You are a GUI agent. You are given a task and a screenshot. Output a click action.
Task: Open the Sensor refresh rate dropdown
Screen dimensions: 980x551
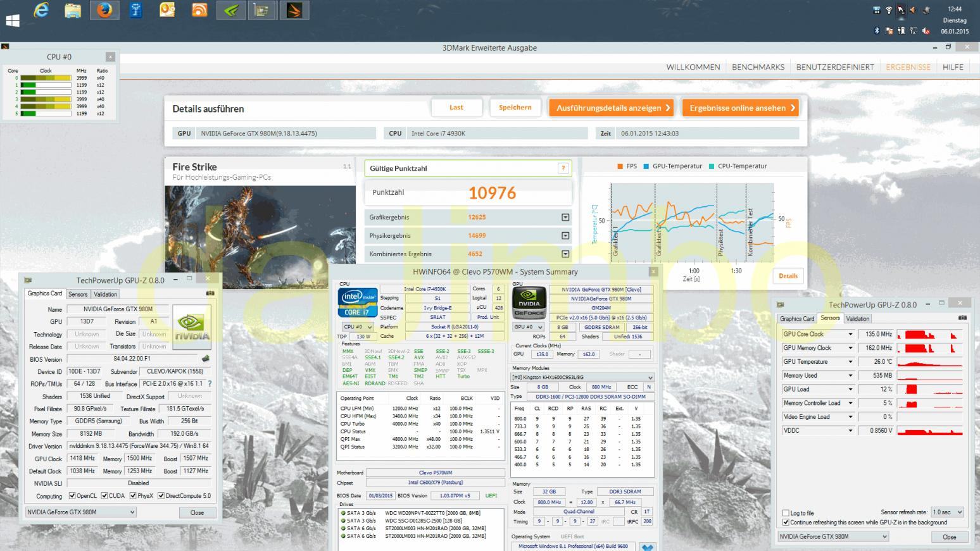pos(948,512)
